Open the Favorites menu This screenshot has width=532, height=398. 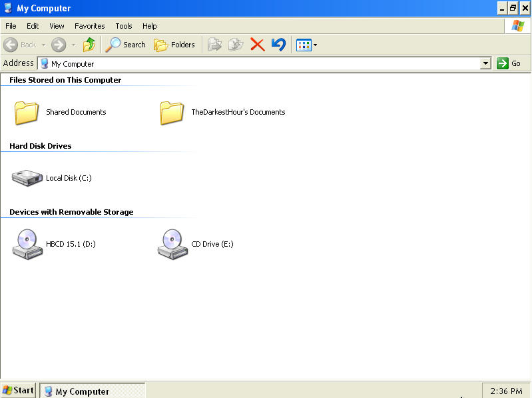pos(90,26)
